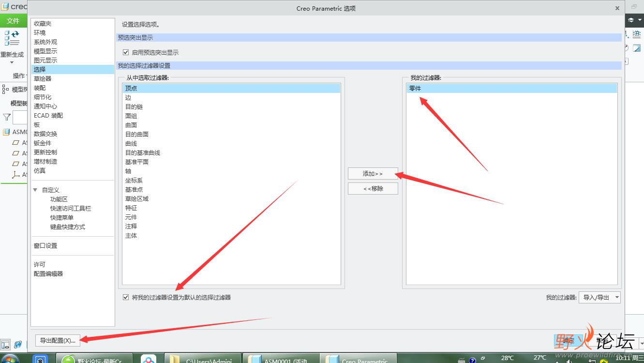Switch to the 系统外观 options category
This screenshot has height=363, width=644.
[45, 42]
